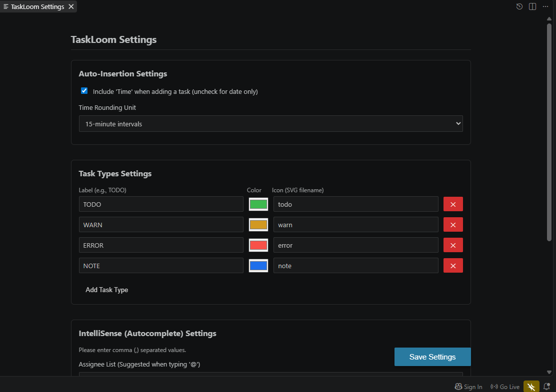Delete the TODO task type row

453,204
